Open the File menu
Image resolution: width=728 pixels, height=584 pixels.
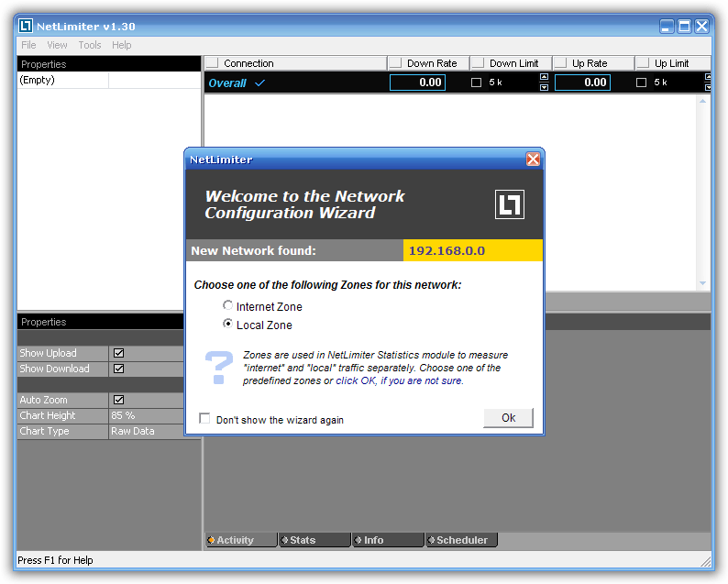(x=28, y=45)
